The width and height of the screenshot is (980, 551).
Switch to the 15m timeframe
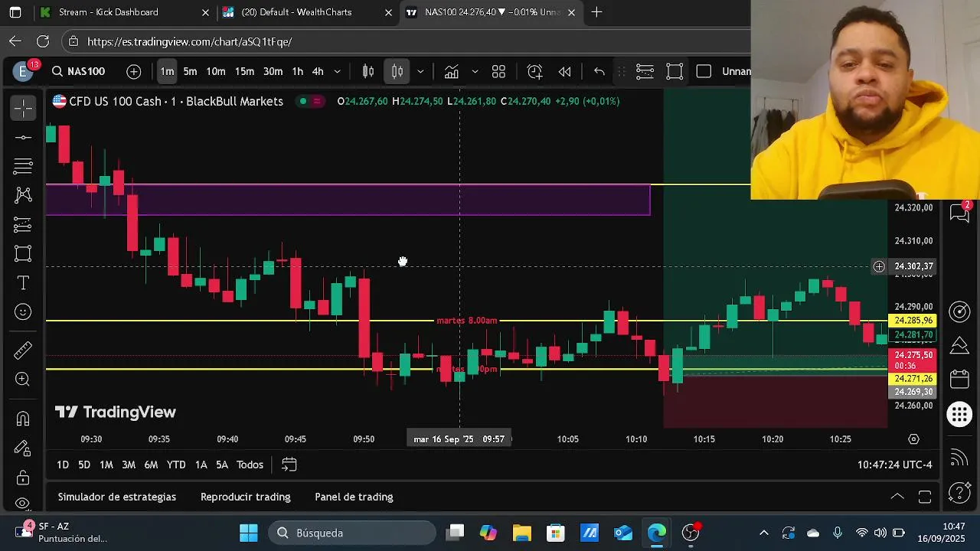coord(244,71)
